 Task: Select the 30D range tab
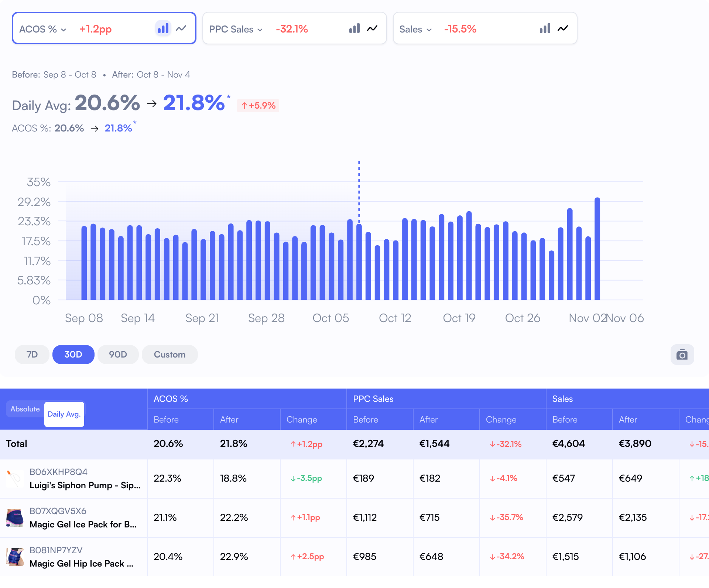pos(73,355)
